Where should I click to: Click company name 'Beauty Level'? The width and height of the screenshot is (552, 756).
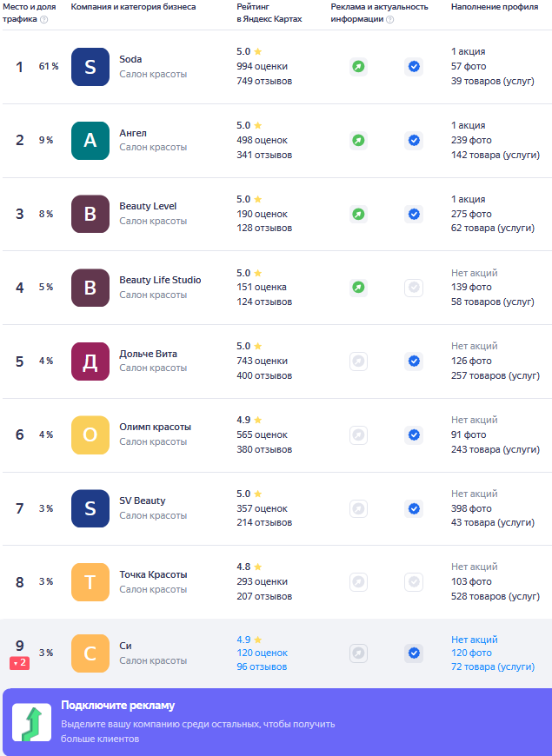click(148, 206)
